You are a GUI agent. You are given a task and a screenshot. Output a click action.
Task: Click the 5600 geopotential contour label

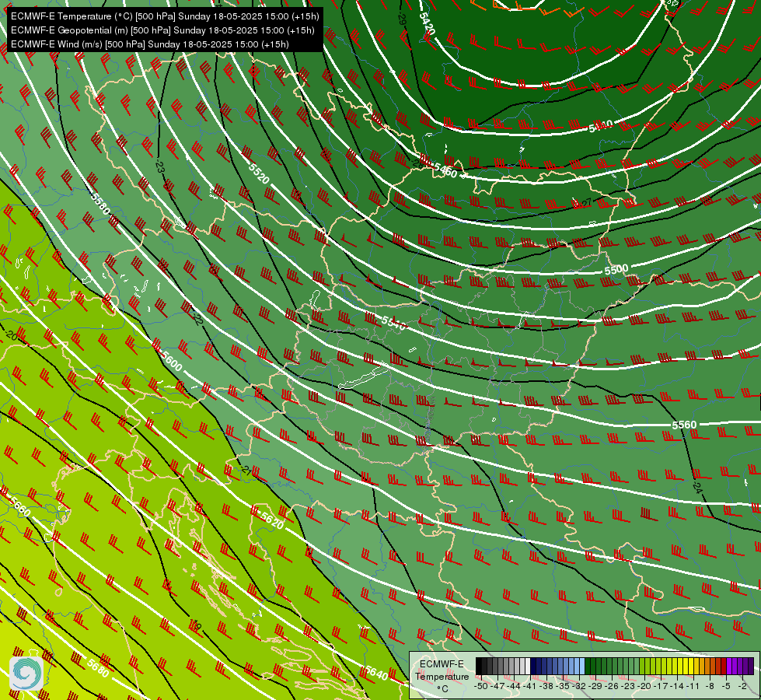click(172, 361)
